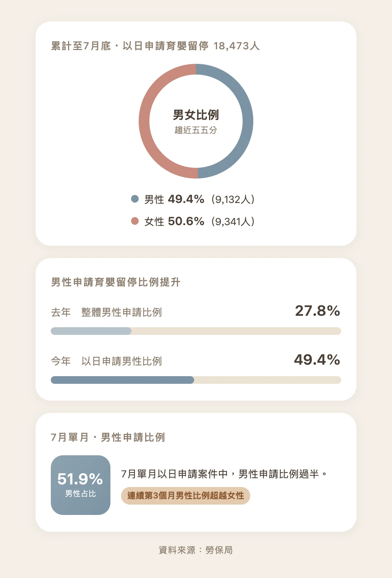Click the 資料來源：勞保局 source text
The width and height of the screenshot is (392, 578).
click(196, 550)
